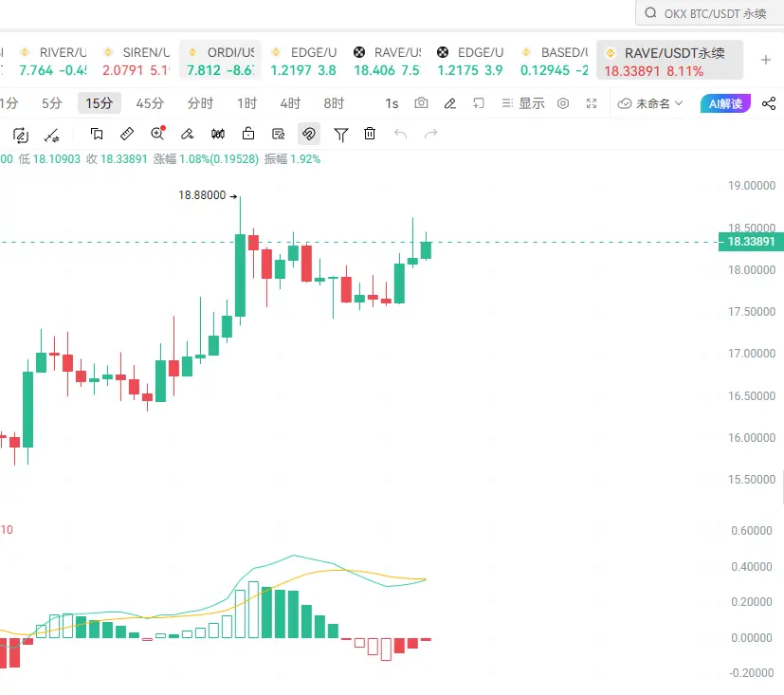Click the list icon beside 显示

[507, 103]
